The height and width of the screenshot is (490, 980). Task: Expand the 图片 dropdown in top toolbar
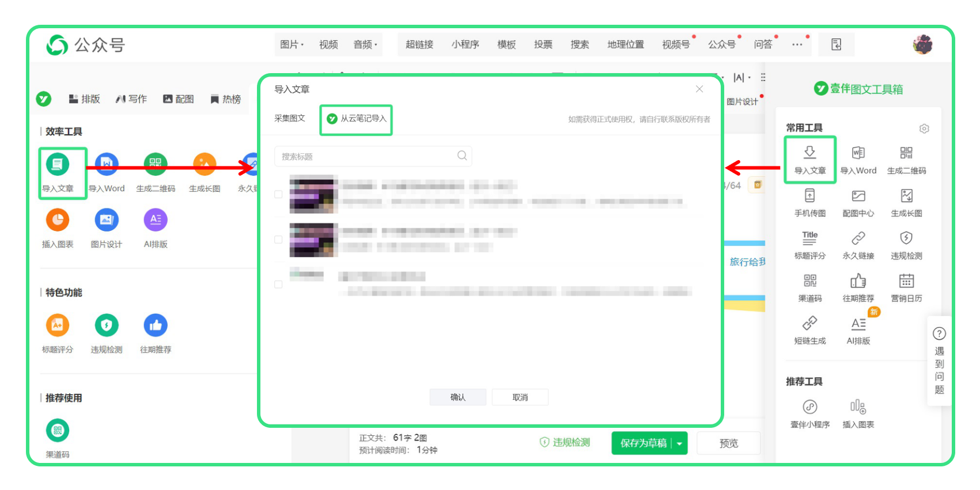tap(292, 45)
